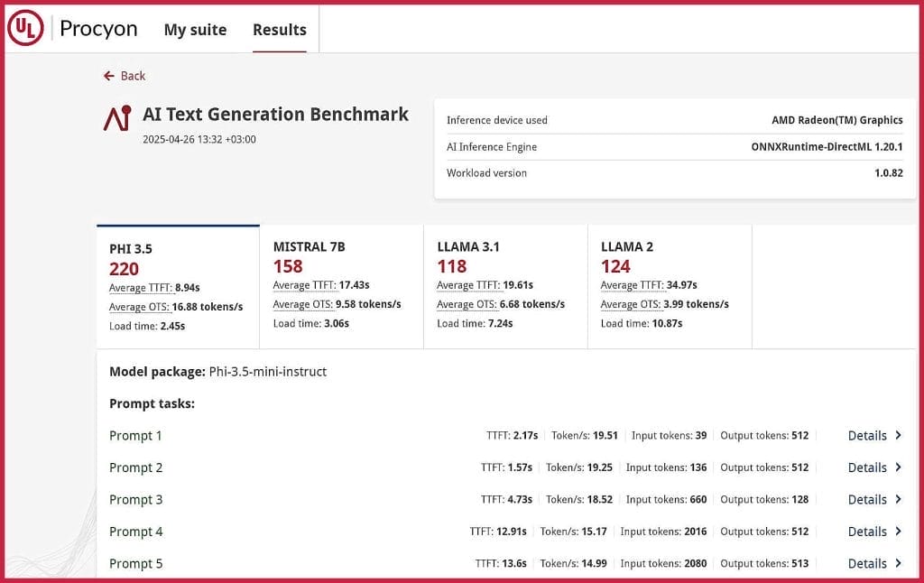This screenshot has height=583, width=924.
Task: Expand Prompt 2 with its chevron
Action: pos(898,467)
